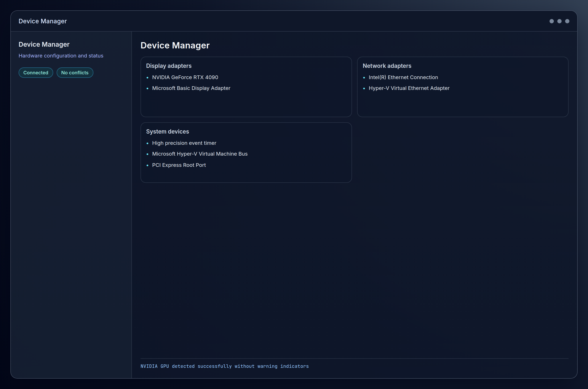Expand the Display adapters section

point(169,66)
